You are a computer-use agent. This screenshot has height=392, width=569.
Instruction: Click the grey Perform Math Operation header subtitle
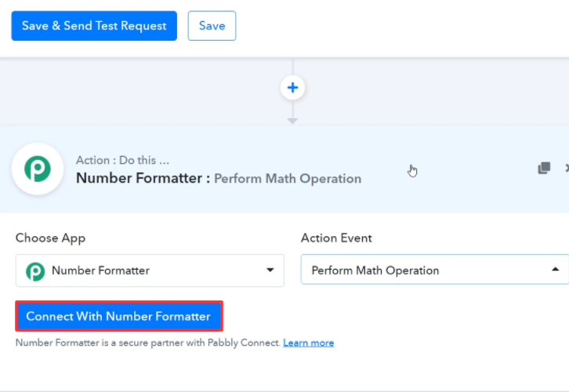pyautogui.click(x=288, y=179)
